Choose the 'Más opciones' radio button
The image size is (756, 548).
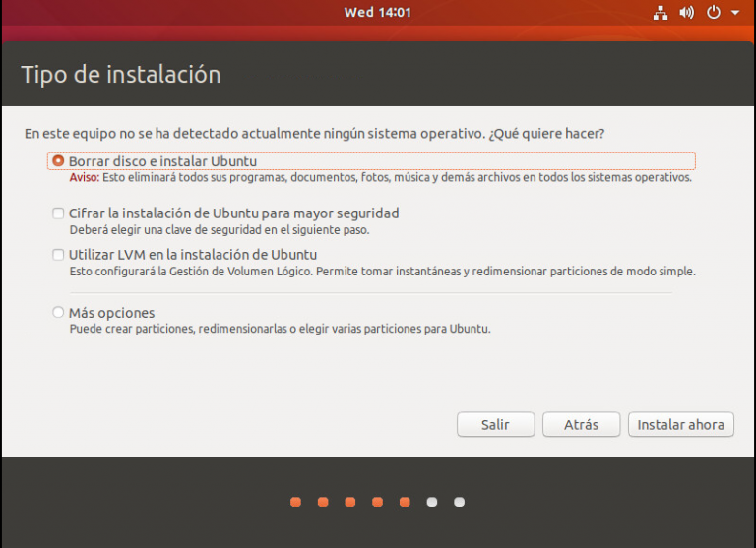tap(59, 313)
